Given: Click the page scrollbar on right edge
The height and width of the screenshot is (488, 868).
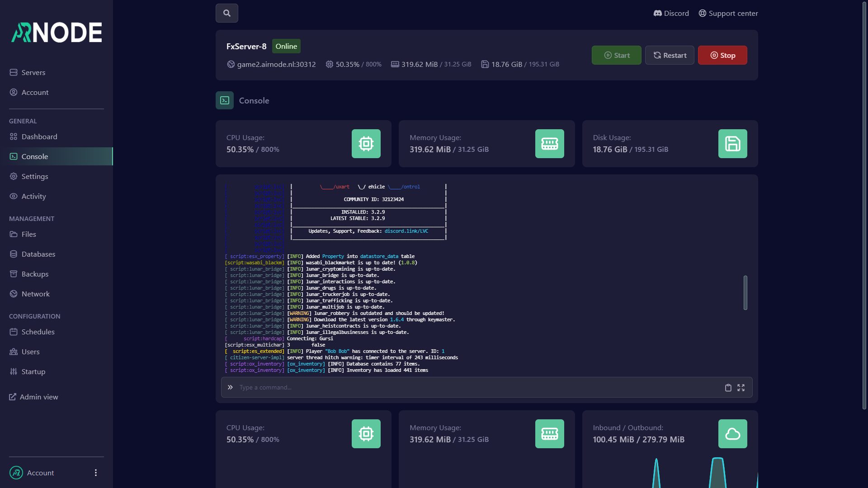Looking at the screenshot, I should [864, 206].
